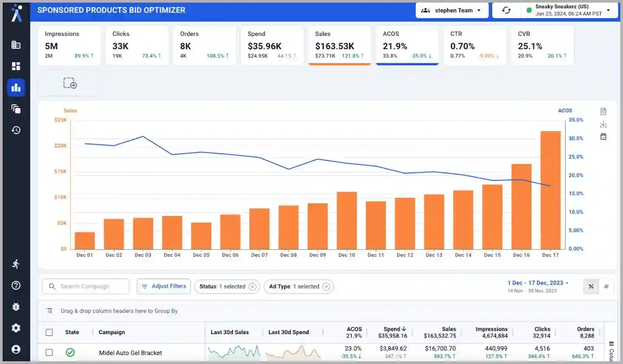
Task: Remove the Status: 1 selected filter chip
Action: 253,287
